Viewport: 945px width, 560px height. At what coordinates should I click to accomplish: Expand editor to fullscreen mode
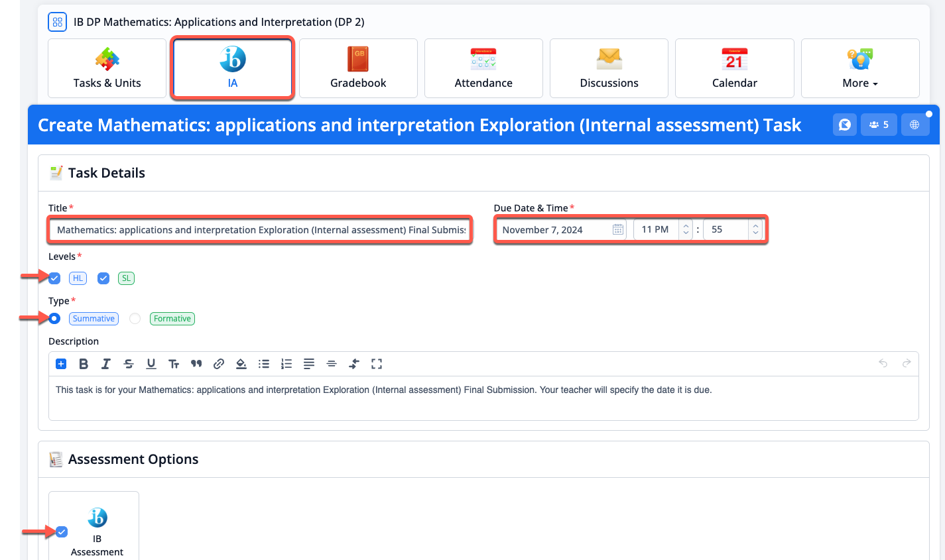(x=377, y=364)
